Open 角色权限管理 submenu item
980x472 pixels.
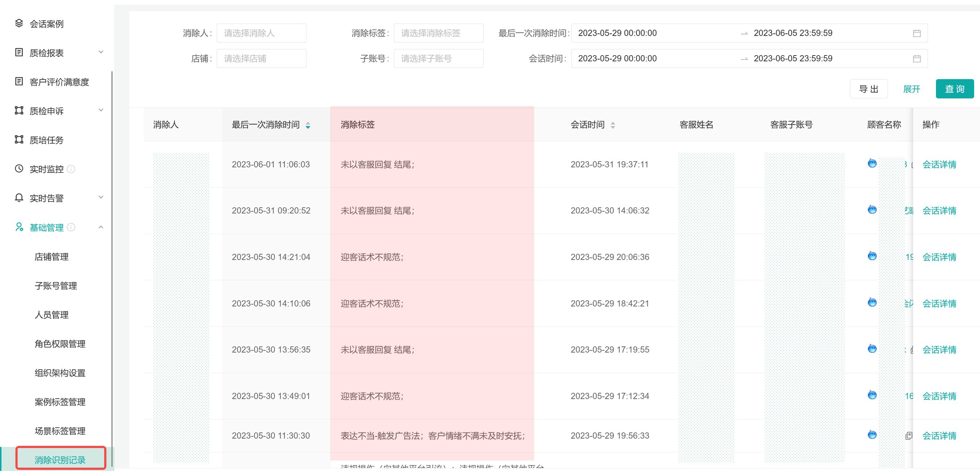[x=60, y=344]
